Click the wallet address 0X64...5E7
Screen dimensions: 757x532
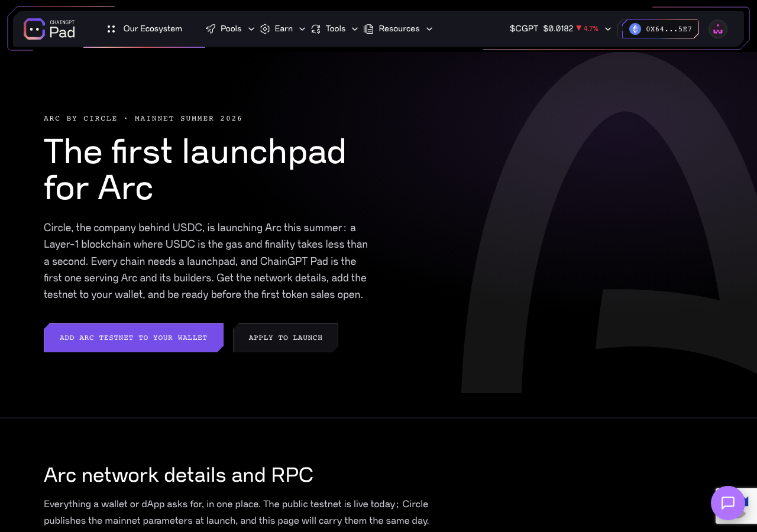click(x=669, y=29)
